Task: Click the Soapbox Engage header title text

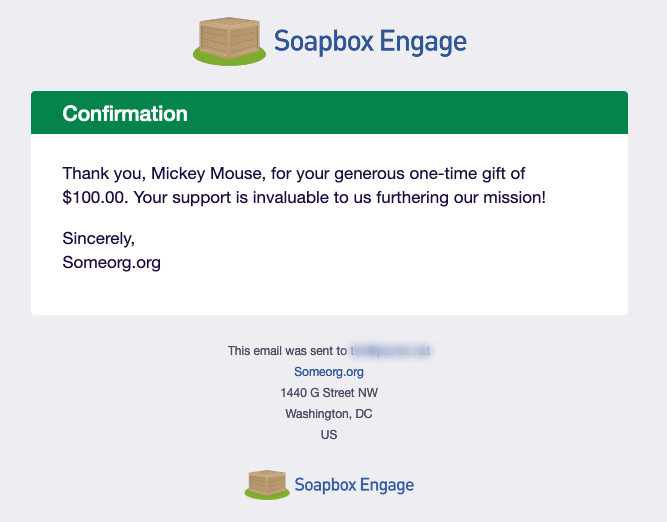Action: [370, 42]
